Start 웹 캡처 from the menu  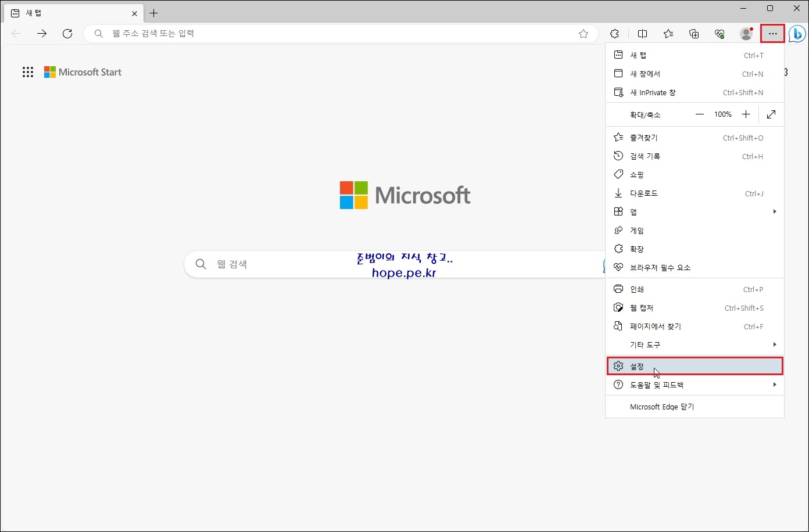695,308
